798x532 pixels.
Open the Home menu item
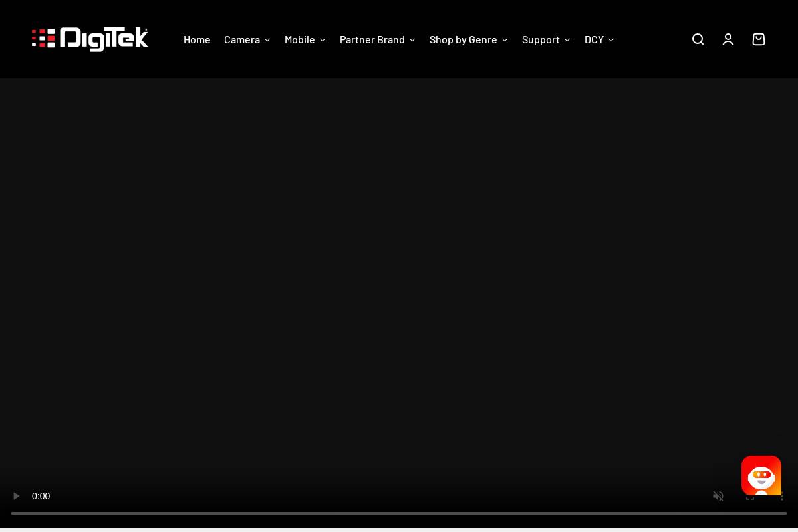pos(197,39)
